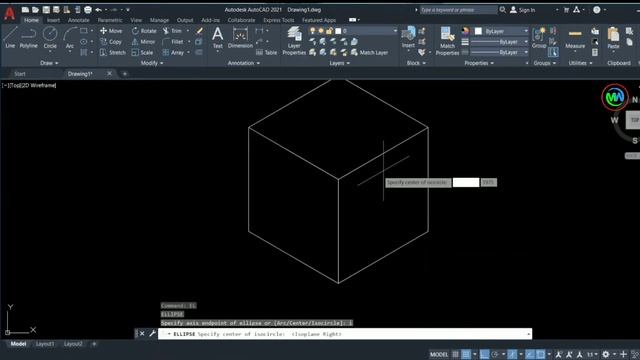
Task: Open the Manage ribbon tab
Action: point(159,20)
